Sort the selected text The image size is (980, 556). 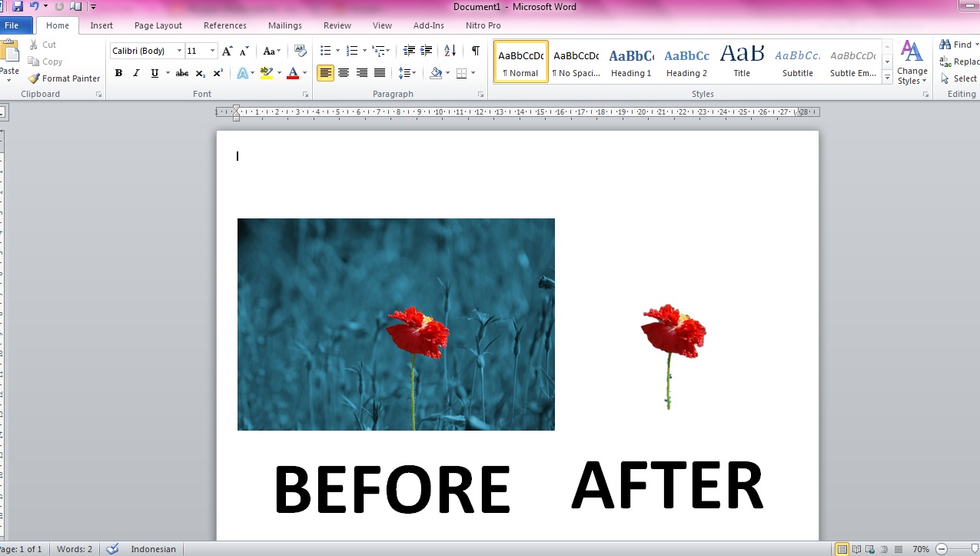tap(450, 51)
